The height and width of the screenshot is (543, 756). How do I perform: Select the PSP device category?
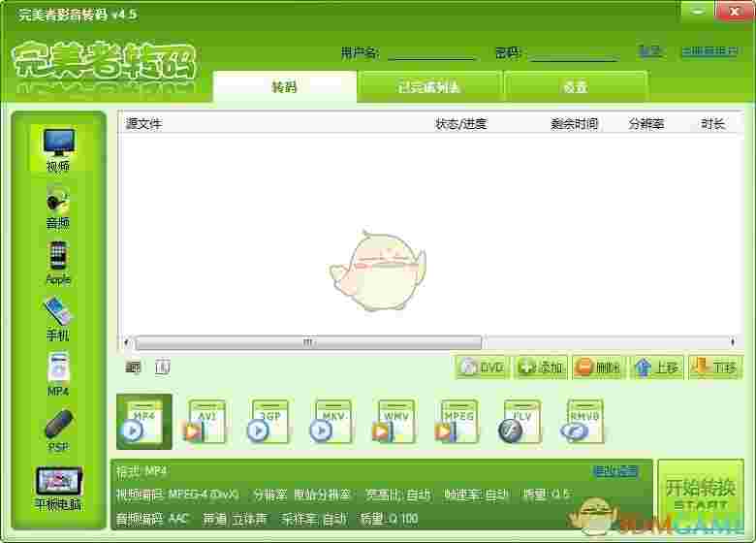[x=58, y=431]
